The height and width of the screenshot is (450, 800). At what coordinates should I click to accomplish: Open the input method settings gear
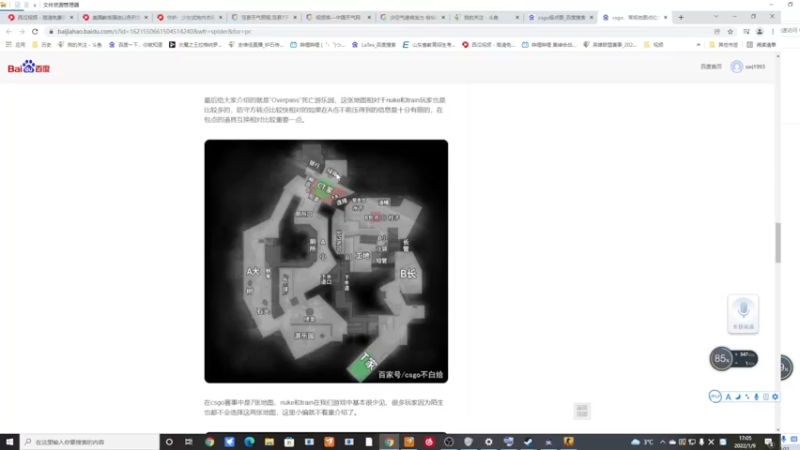775,396
